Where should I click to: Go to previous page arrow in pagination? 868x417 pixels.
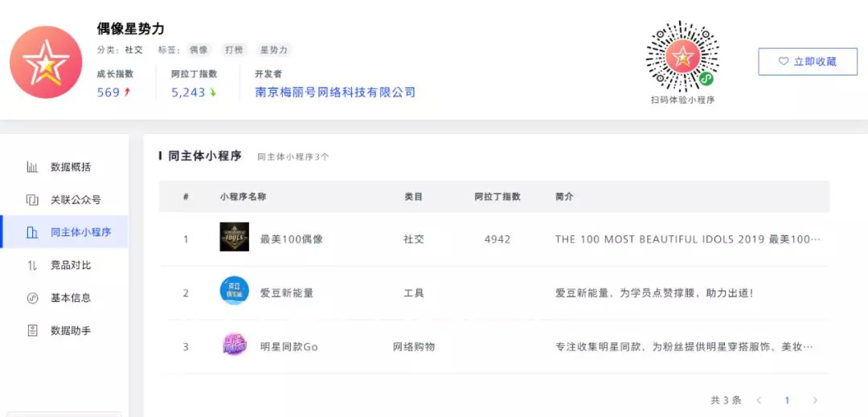pyautogui.click(x=759, y=400)
